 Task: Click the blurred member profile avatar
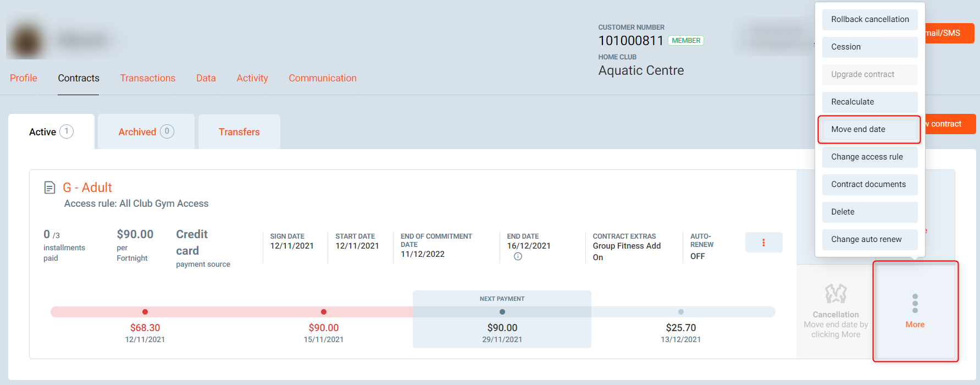tap(26, 41)
